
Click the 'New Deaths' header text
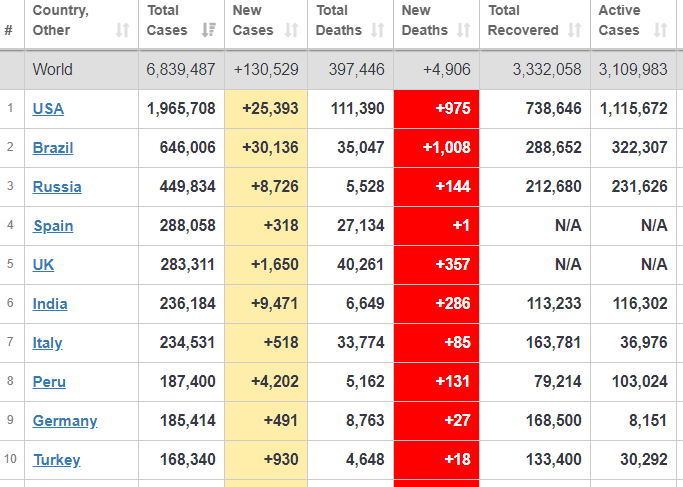pyautogui.click(x=424, y=20)
